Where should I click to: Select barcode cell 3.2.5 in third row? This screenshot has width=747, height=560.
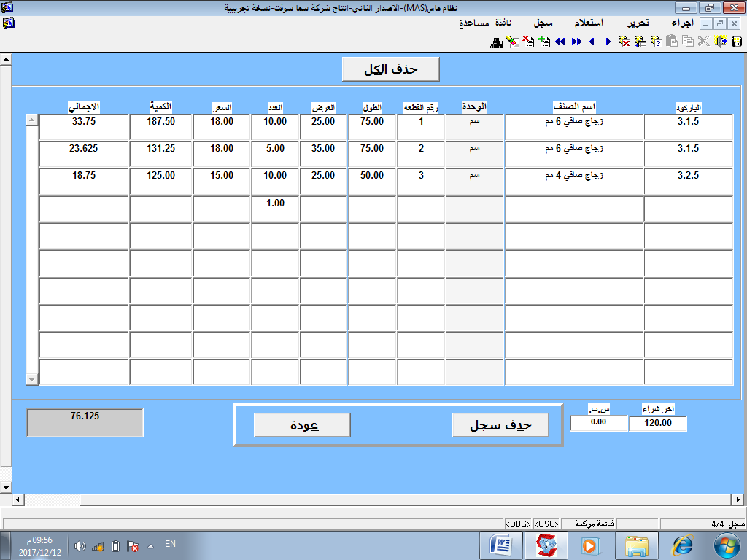[688, 176]
